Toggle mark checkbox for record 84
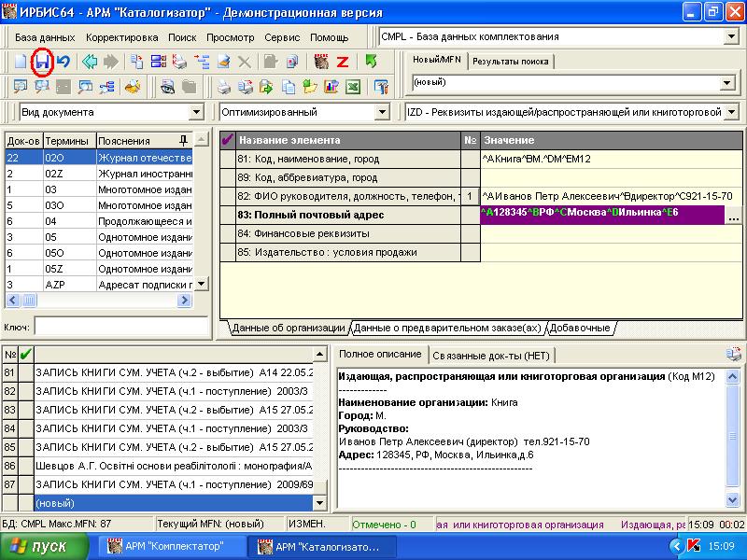The image size is (747, 560). (26, 428)
